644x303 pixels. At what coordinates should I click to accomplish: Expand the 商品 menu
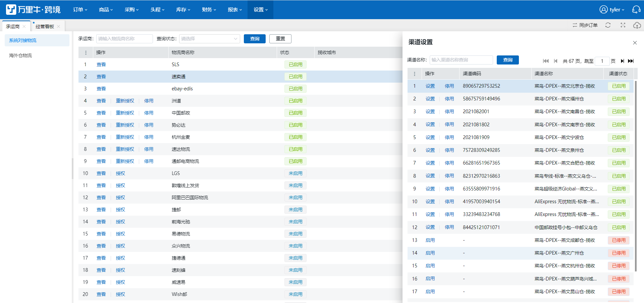point(106,9)
